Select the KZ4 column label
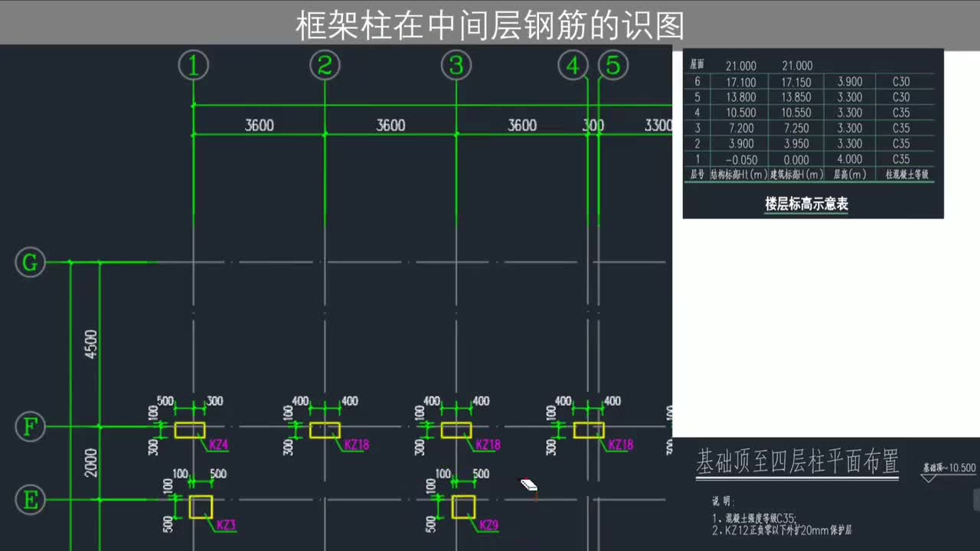 218,445
